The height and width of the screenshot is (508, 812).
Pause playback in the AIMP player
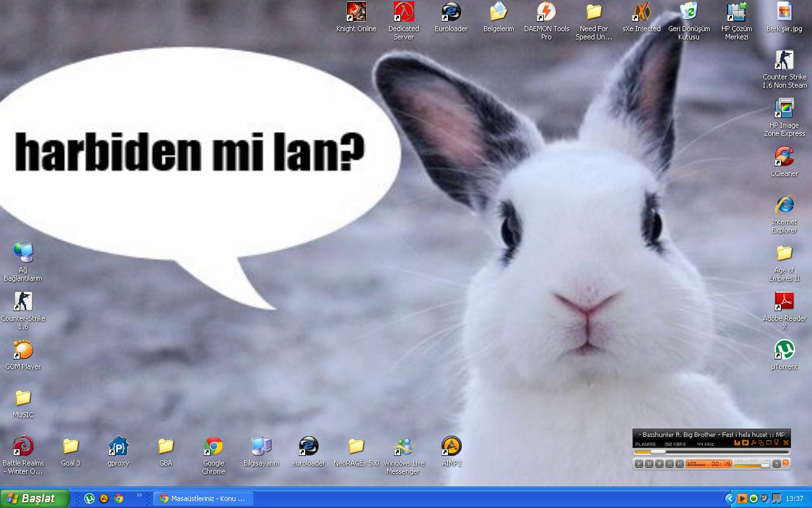point(649,464)
